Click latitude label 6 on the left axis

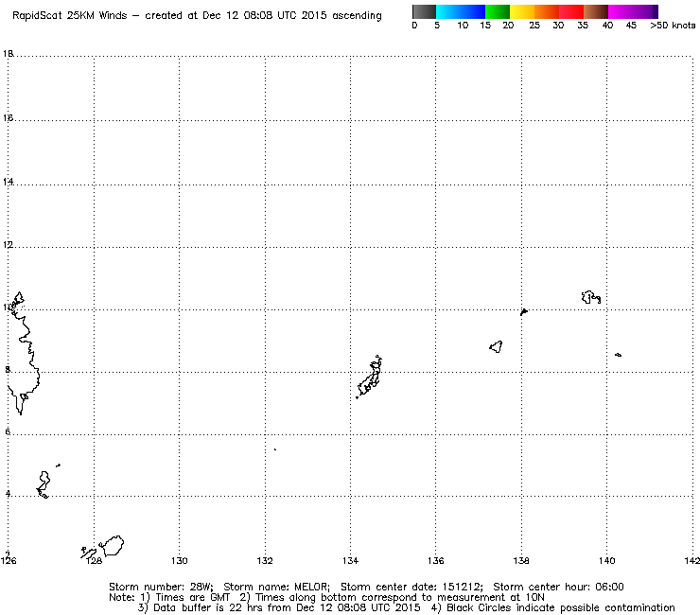coord(8,431)
